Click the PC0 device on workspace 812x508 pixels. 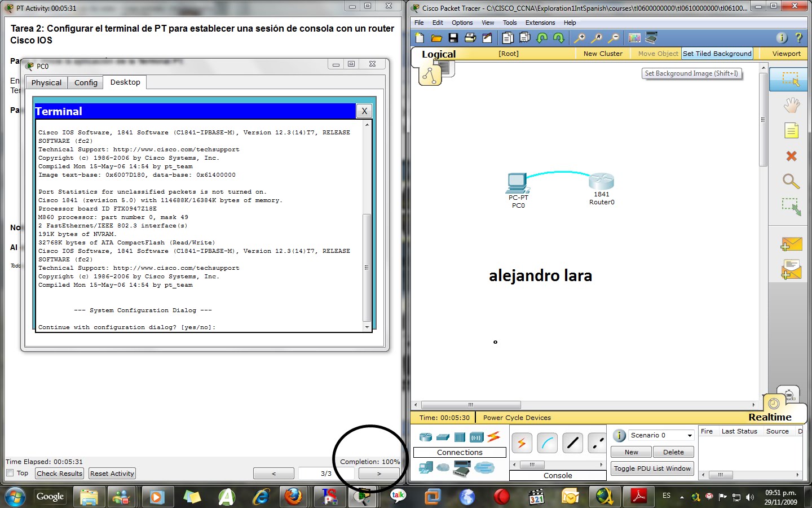pyautogui.click(x=518, y=183)
